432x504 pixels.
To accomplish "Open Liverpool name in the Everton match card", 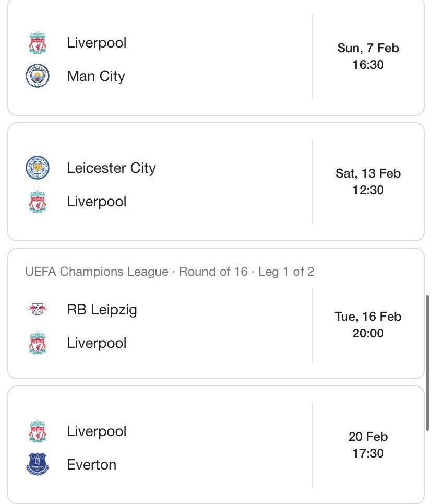I will (x=97, y=431).
